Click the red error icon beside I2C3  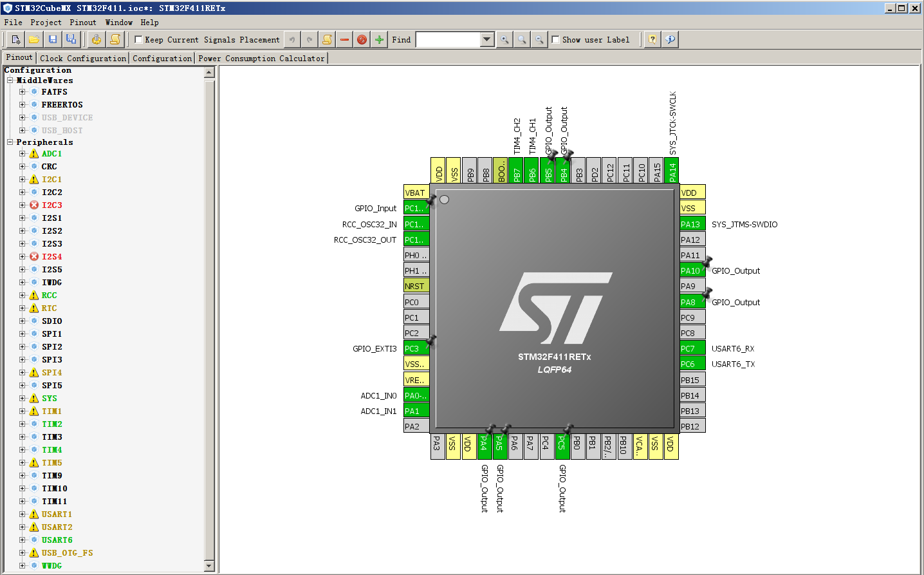[x=34, y=205]
